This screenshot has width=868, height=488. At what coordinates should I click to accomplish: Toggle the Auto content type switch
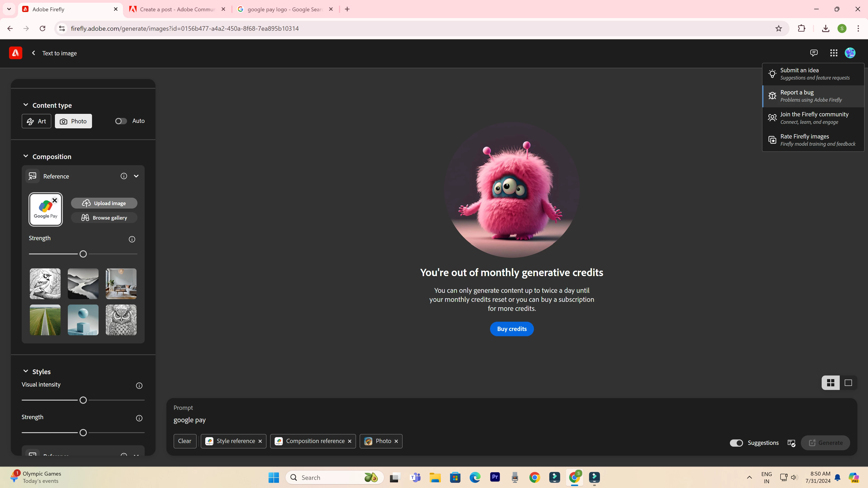121,121
